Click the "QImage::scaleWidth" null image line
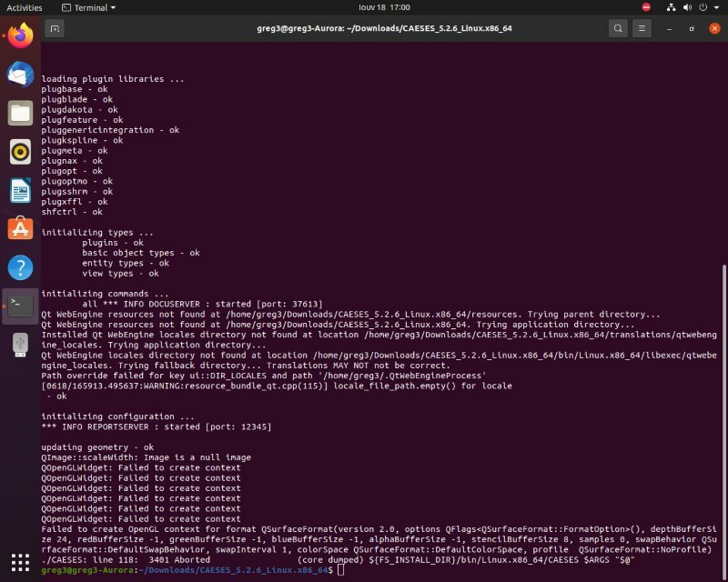Image resolution: width=728 pixels, height=582 pixels. (x=147, y=457)
